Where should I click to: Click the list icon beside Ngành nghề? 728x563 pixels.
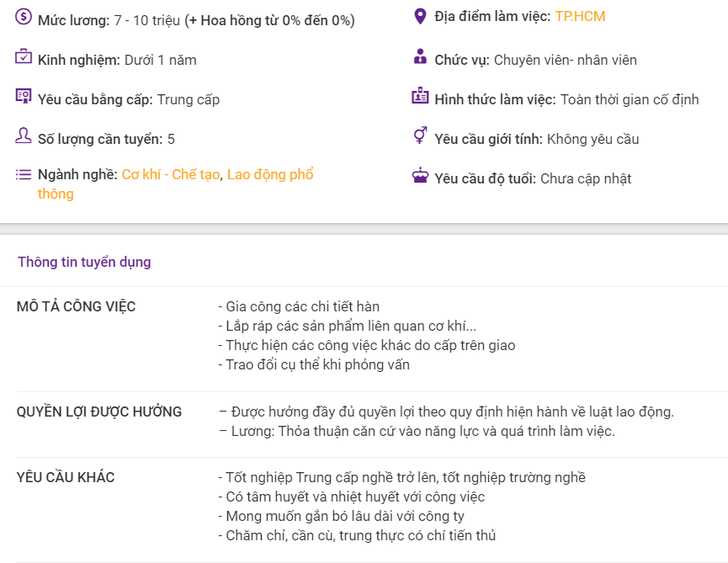24,174
